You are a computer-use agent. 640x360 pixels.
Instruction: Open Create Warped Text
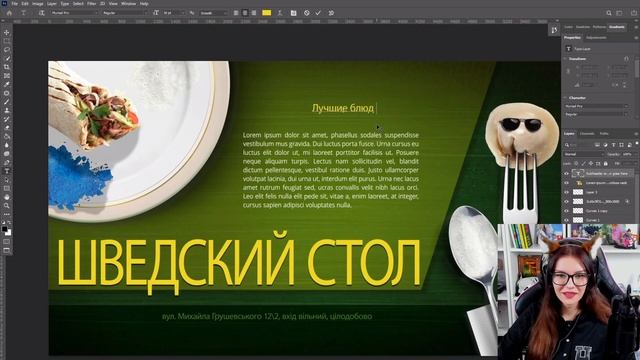pyautogui.click(x=280, y=13)
